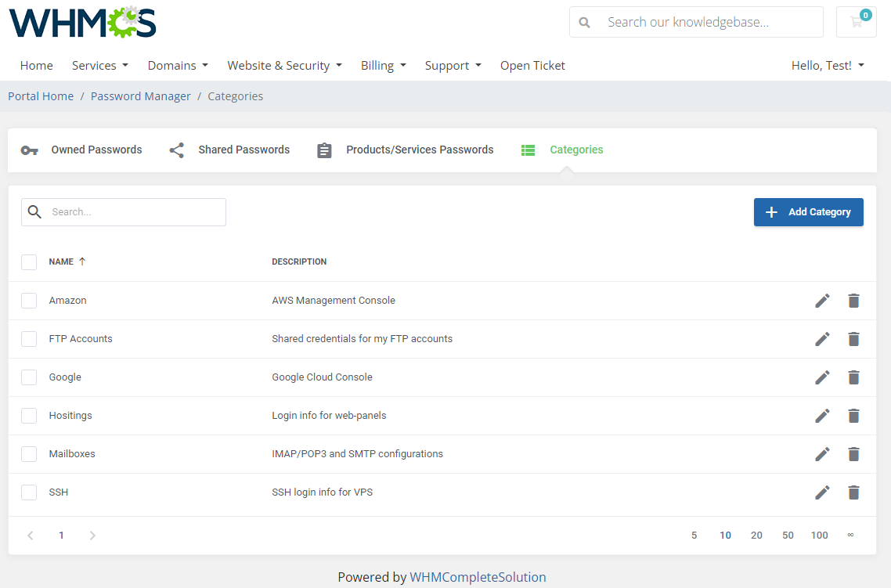The height and width of the screenshot is (588, 891).
Task: Click the AWS Management Console description
Action: tap(334, 301)
